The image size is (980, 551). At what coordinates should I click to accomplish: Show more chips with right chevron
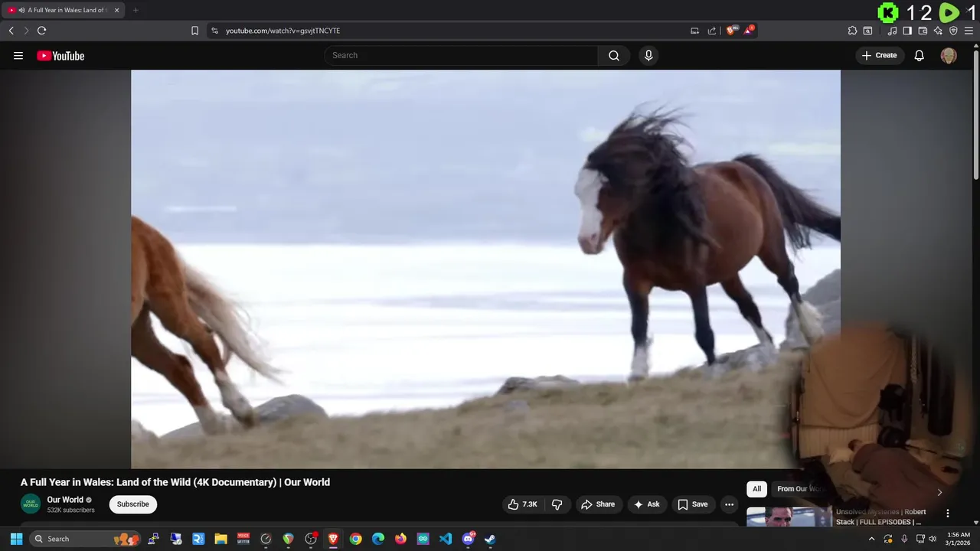(939, 492)
